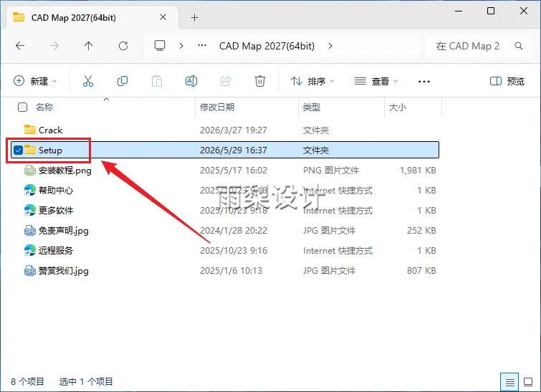The width and height of the screenshot is (541, 392).
Task: Click the 更多软件 shortcut icon
Action: (x=30, y=210)
